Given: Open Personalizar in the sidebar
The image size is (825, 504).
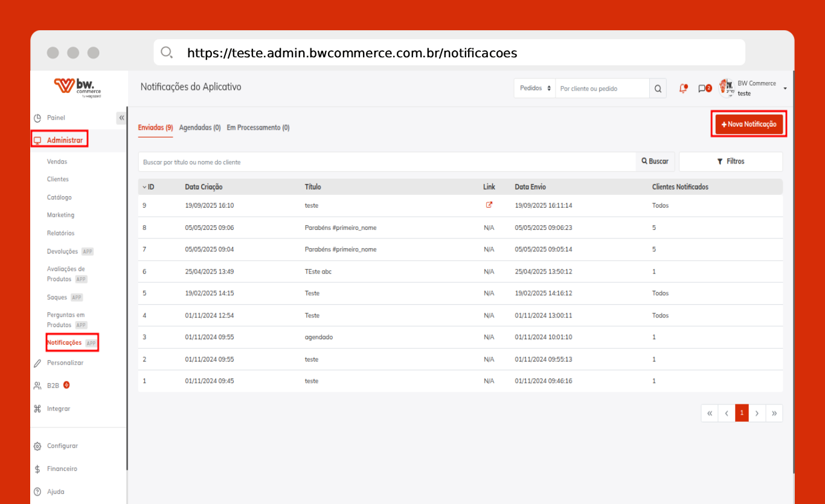Looking at the screenshot, I should [x=65, y=363].
